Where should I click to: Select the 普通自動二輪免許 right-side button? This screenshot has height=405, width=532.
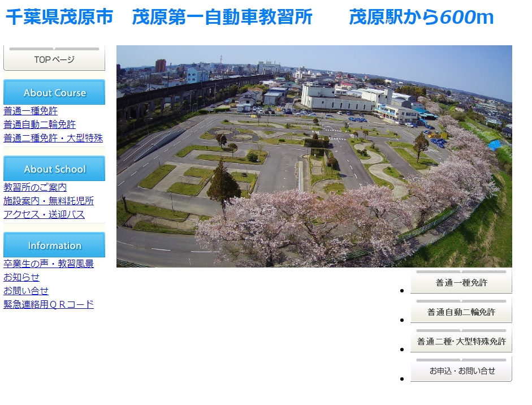461,309
